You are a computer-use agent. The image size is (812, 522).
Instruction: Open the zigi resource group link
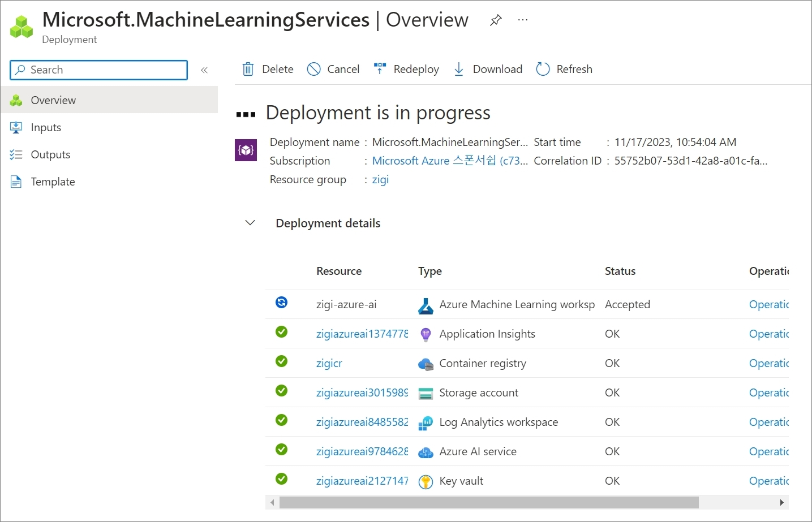tap(380, 179)
